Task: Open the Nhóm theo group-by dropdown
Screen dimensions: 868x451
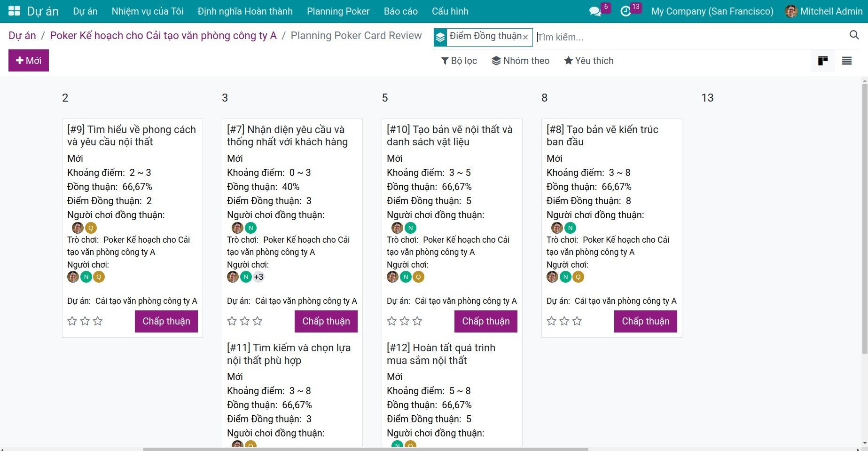Action: 521,61
